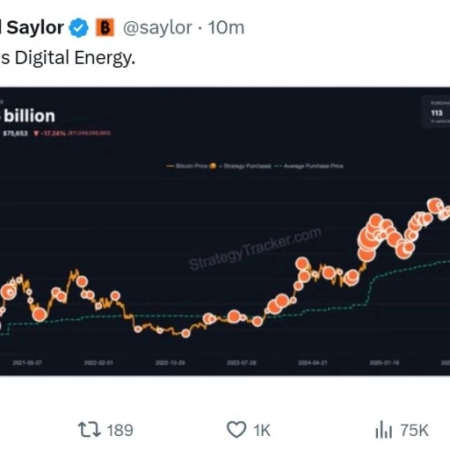Click the 75K views count

[414, 430]
